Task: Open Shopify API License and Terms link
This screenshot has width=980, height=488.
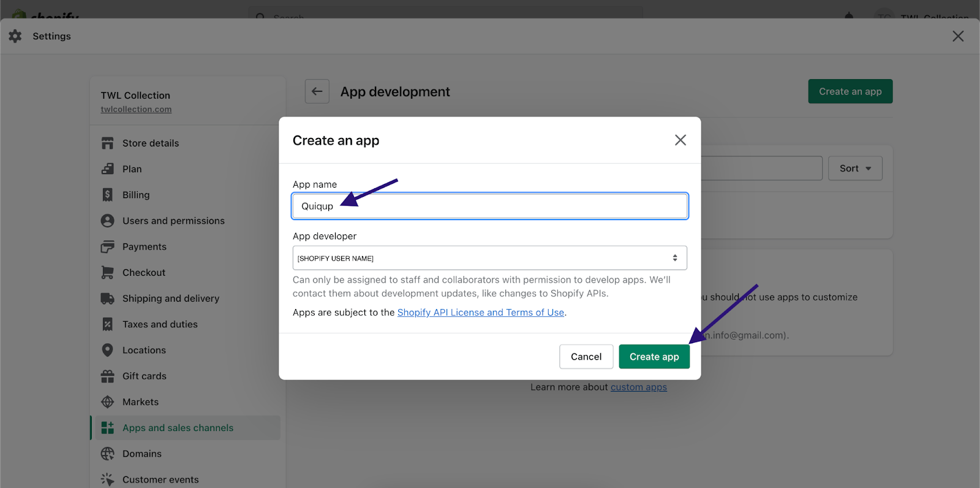Action: [481, 313]
